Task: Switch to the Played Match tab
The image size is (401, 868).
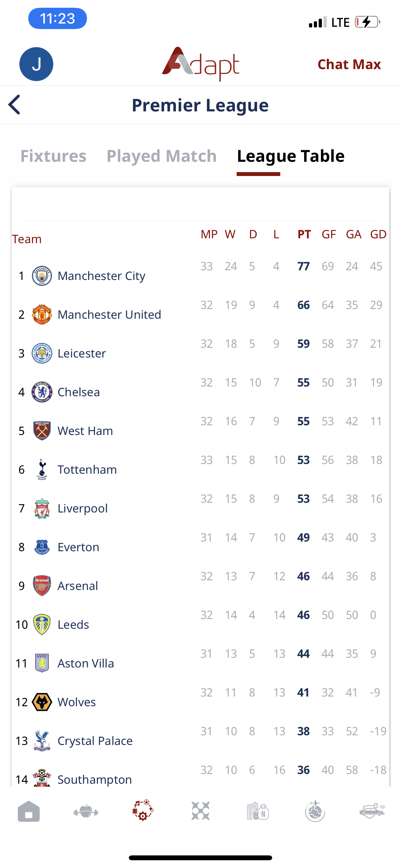Action: 161,156
